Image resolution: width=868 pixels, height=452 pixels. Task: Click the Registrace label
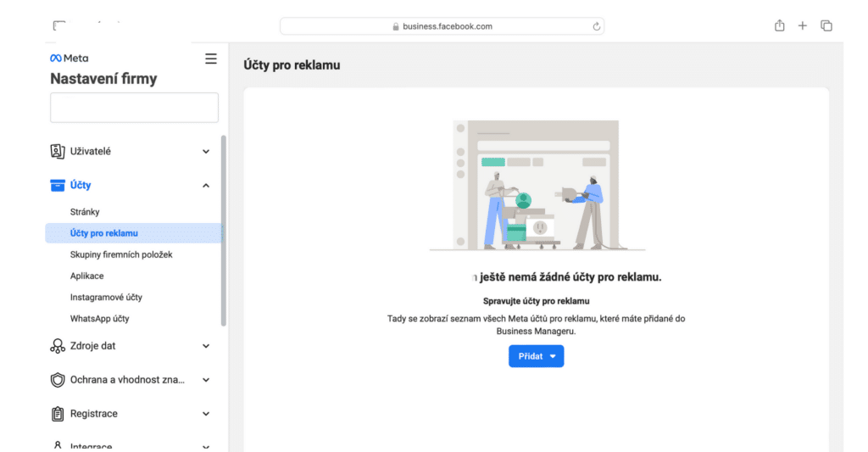(x=93, y=414)
